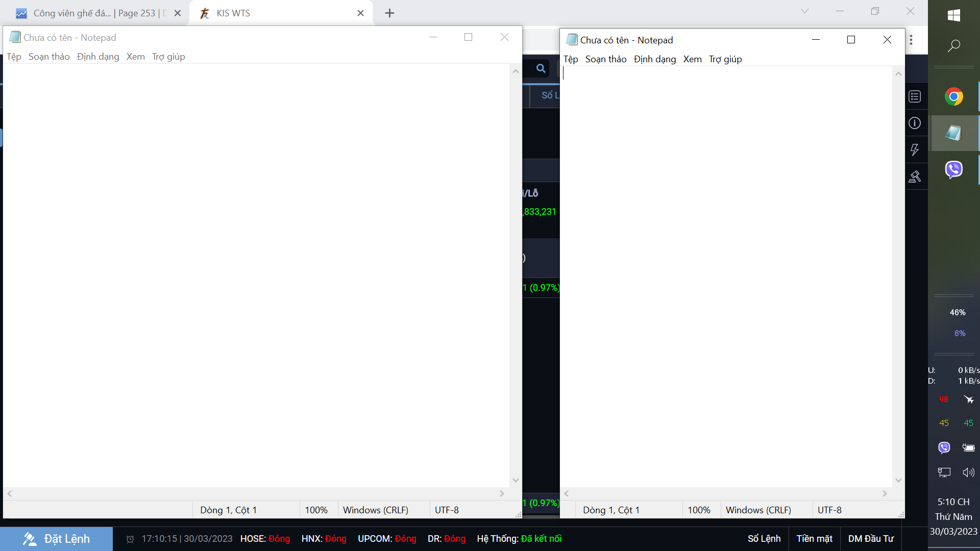The width and height of the screenshot is (980, 551).
Task: Click the volume speaker tray icon
Action: pyautogui.click(x=968, y=472)
